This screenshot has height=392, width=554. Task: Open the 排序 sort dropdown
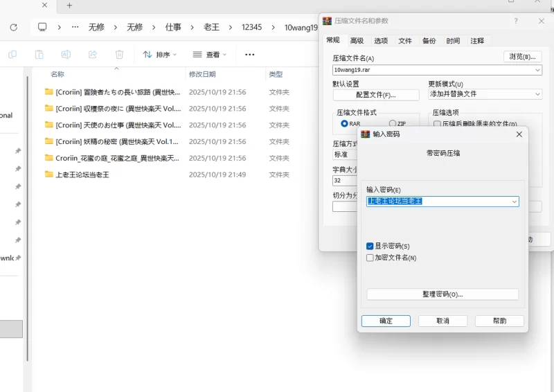click(x=160, y=55)
